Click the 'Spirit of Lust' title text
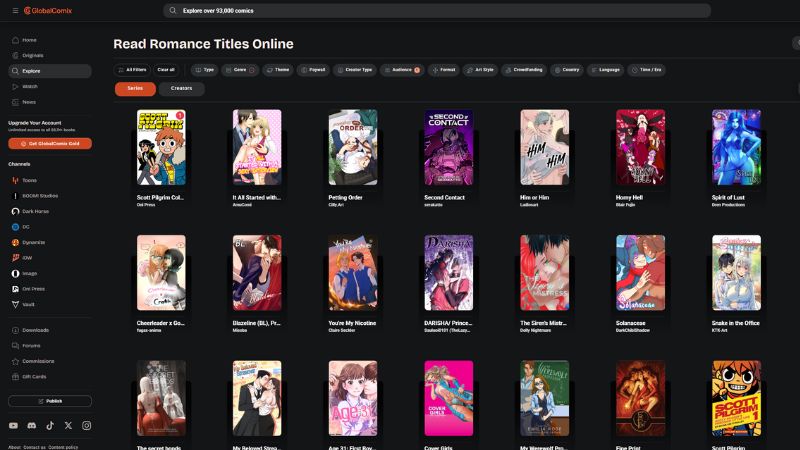 [728, 198]
